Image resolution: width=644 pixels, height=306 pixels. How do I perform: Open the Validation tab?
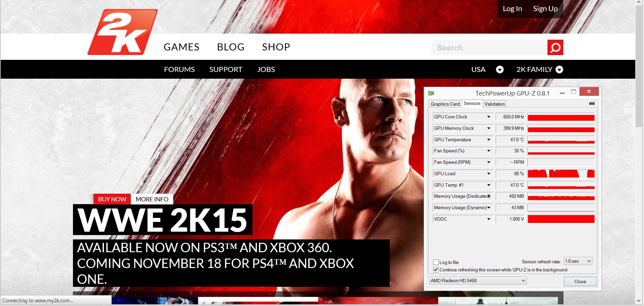pos(494,104)
